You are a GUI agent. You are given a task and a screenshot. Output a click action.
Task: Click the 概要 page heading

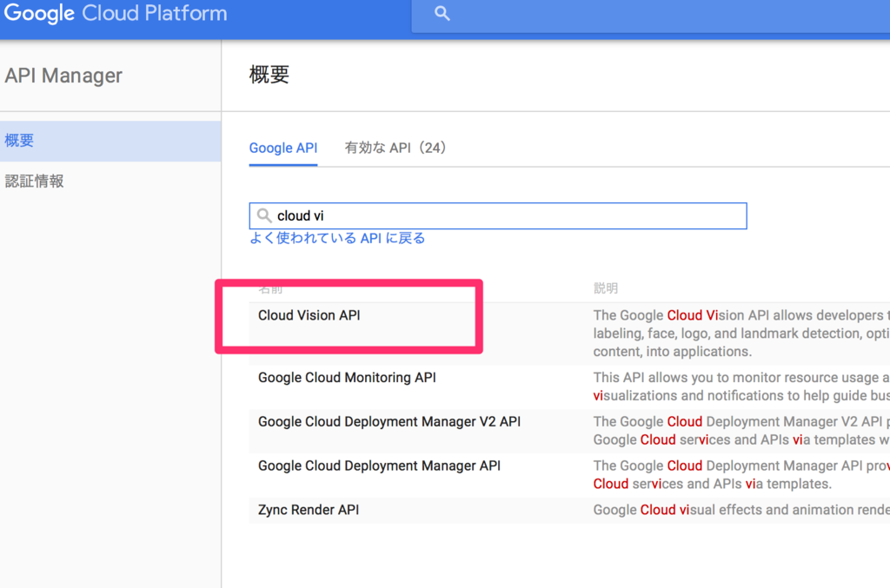click(x=269, y=75)
